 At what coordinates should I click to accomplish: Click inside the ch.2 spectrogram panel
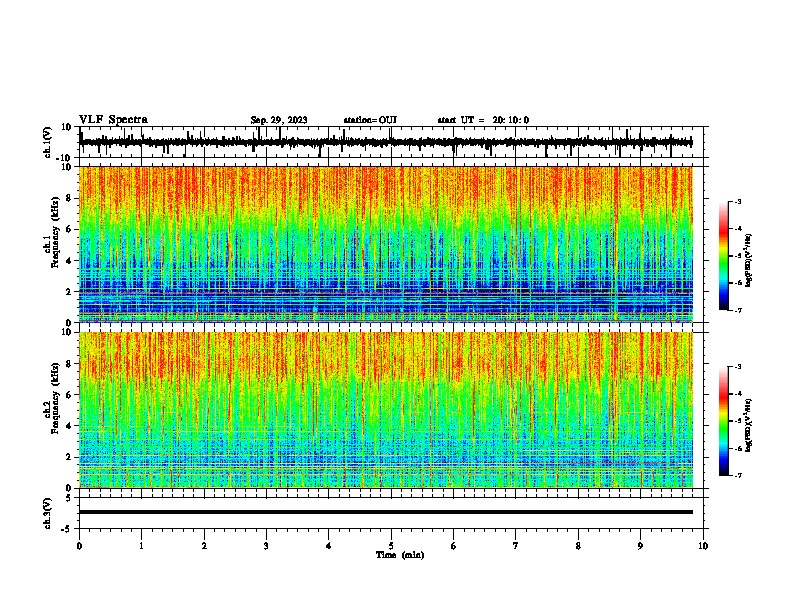pyautogui.click(x=386, y=410)
